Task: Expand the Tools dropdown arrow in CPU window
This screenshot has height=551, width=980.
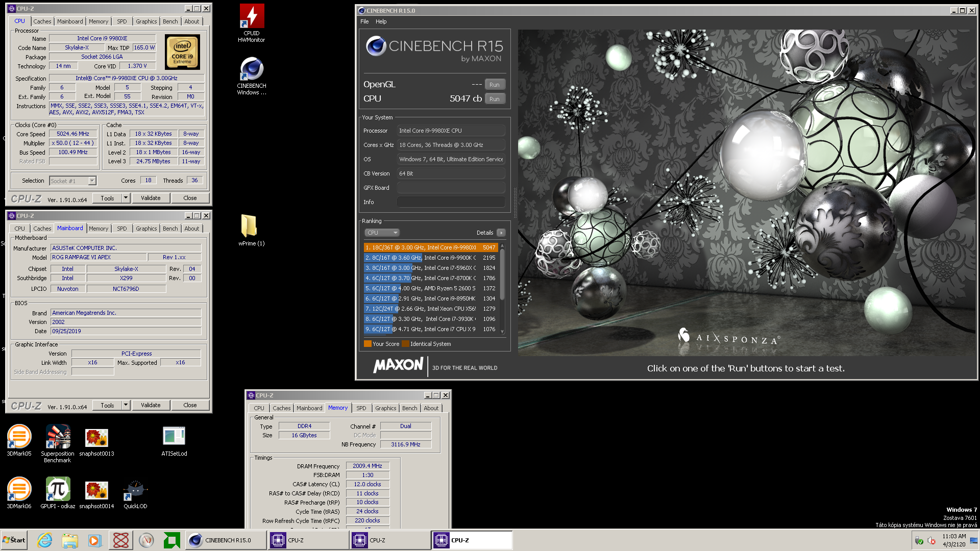Action: (126, 198)
